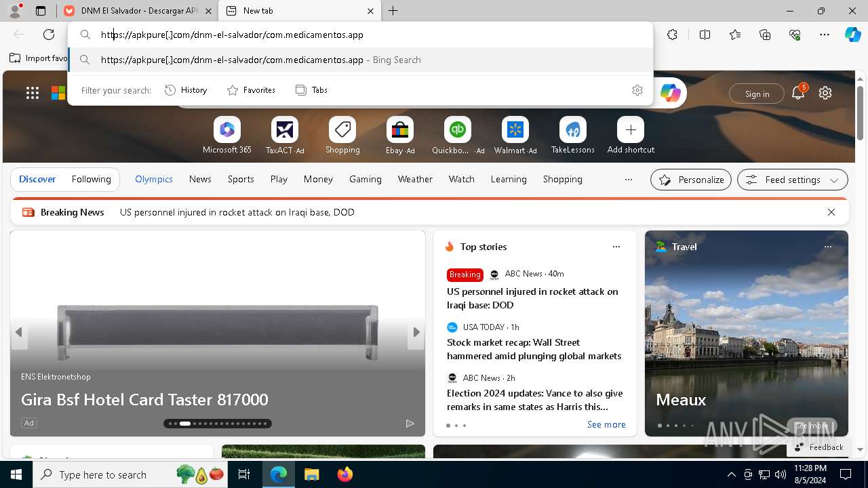868x488 pixels.
Task: Dismiss the Breaking News banner
Action: pyautogui.click(x=831, y=212)
